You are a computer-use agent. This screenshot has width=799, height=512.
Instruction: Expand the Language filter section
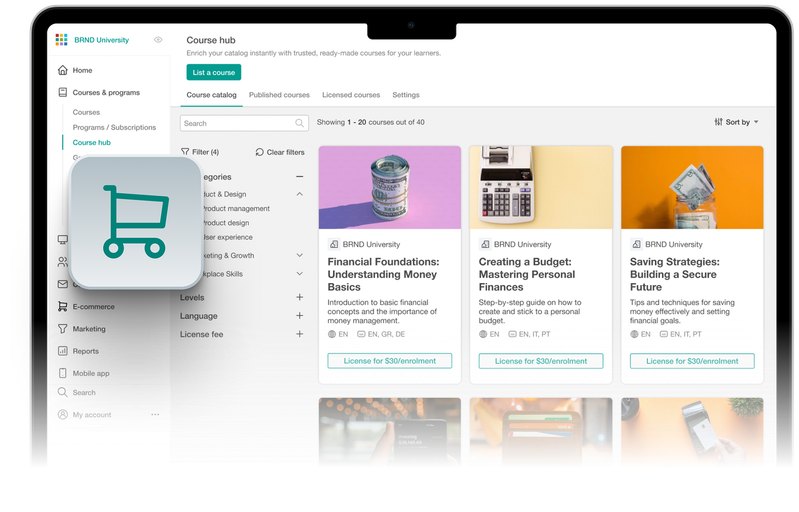coord(300,316)
